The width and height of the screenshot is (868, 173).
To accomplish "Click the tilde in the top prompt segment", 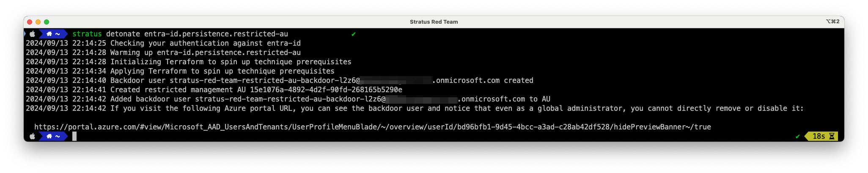I will point(58,34).
